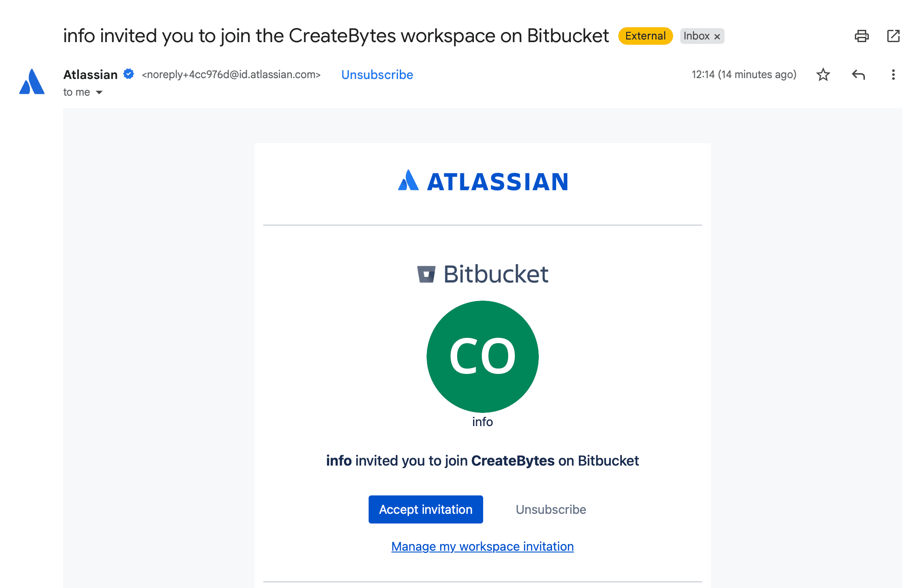Star this email from Atlassian
The image size is (911, 588).
point(823,75)
